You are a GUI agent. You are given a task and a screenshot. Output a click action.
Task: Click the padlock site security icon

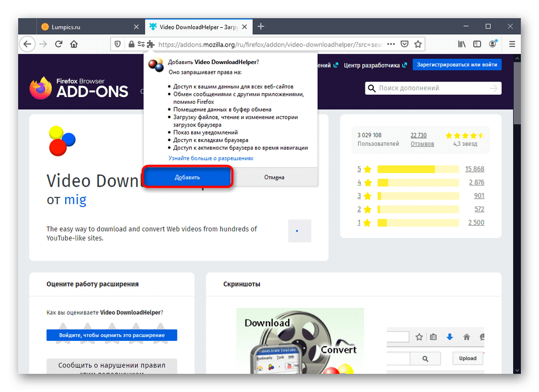[131, 44]
